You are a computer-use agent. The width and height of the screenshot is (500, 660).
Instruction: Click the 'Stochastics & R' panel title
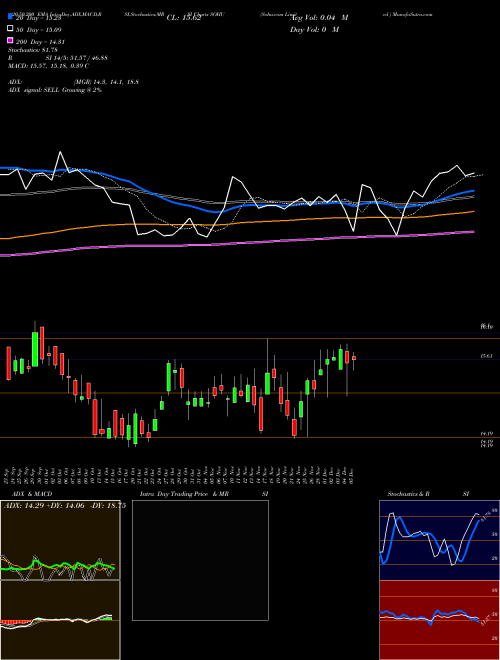[408, 494]
